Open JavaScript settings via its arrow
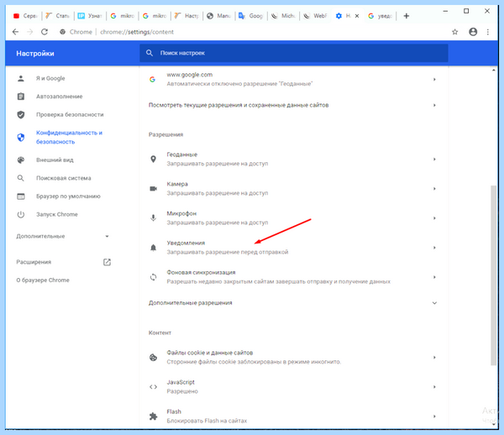This screenshot has width=504, height=435. point(434,387)
